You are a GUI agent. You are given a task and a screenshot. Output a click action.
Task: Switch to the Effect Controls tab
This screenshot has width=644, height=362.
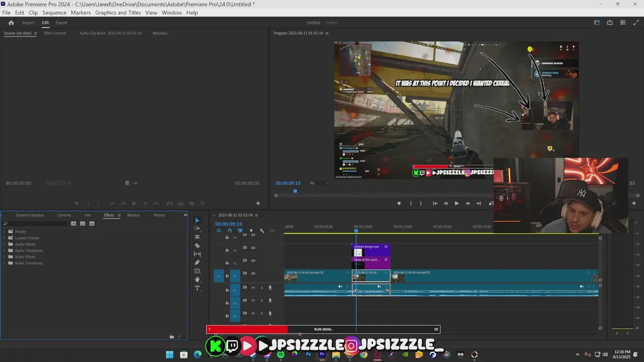pyautogui.click(x=55, y=33)
